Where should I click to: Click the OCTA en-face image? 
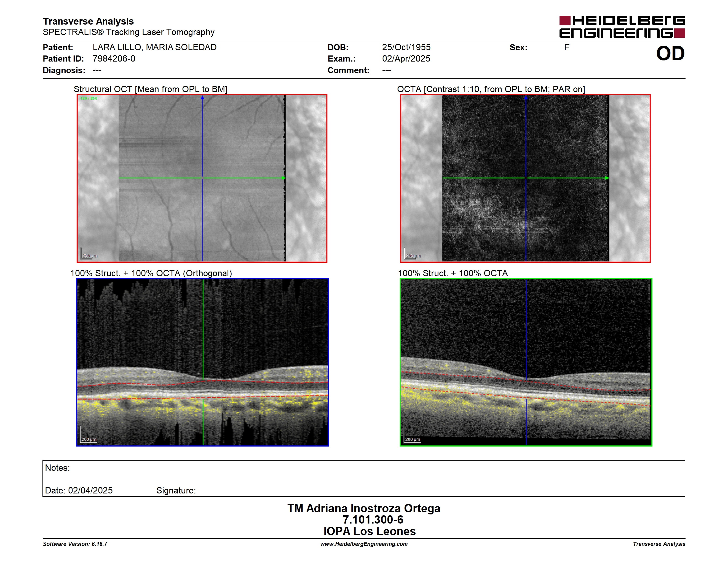tap(525, 179)
